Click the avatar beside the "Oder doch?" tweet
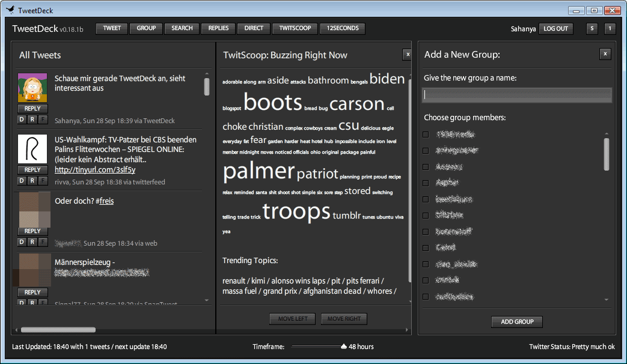 click(x=34, y=210)
